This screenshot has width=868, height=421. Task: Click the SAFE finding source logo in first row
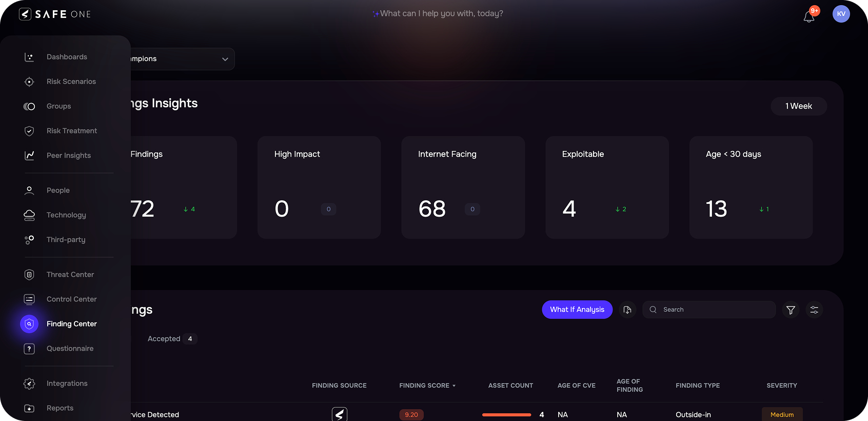click(340, 414)
